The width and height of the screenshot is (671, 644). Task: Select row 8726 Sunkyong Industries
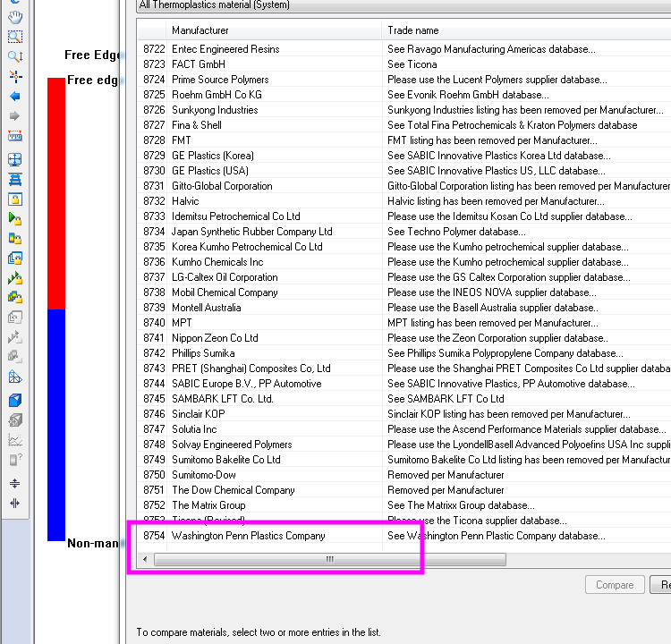(x=404, y=110)
